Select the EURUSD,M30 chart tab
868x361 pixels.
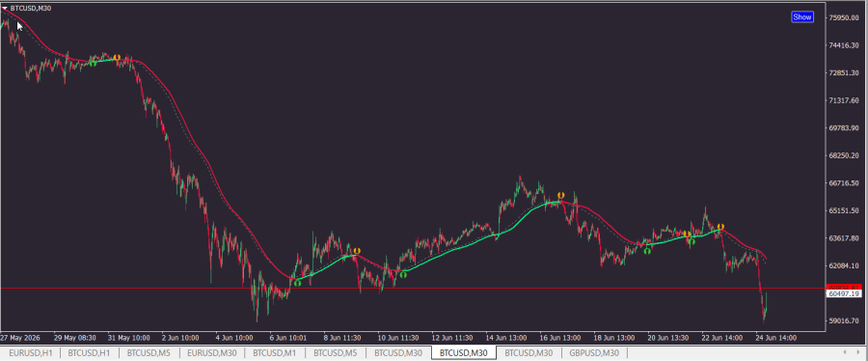tap(212, 352)
